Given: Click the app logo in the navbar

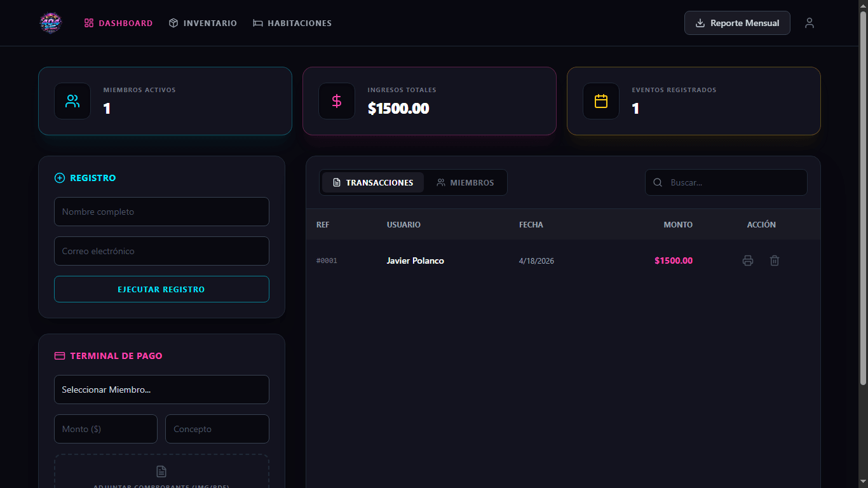Looking at the screenshot, I should (50, 23).
